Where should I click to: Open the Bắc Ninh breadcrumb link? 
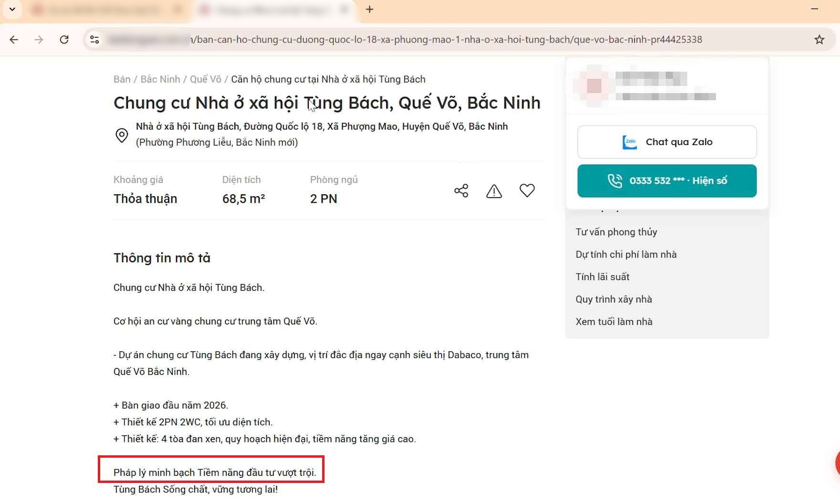pyautogui.click(x=160, y=79)
